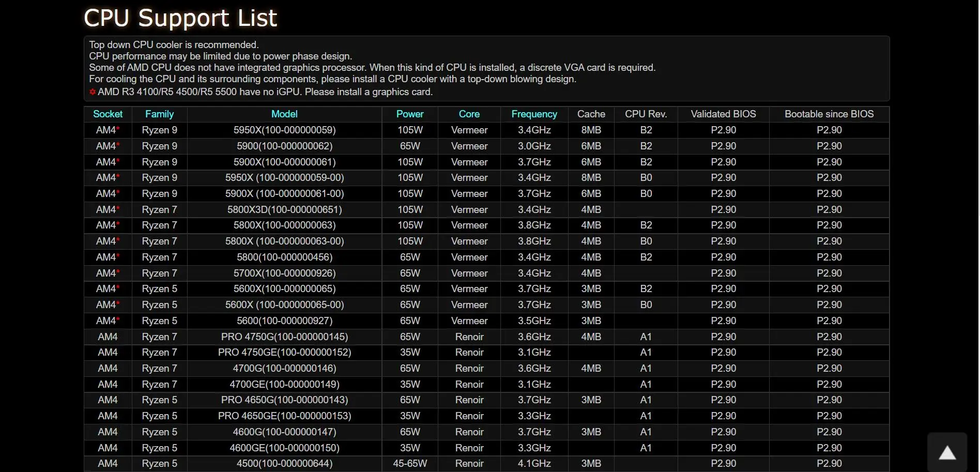Image resolution: width=980 pixels, height=472 pixels.
Task: Select model 5600X (100-000000065-00) cell
Action: coord(284,305)
